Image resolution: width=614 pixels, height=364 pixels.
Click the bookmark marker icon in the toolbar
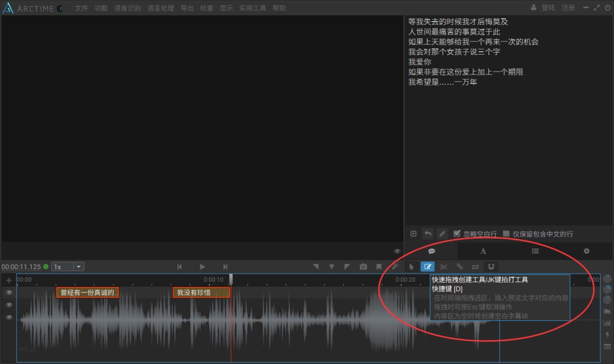tap(379, 266)
